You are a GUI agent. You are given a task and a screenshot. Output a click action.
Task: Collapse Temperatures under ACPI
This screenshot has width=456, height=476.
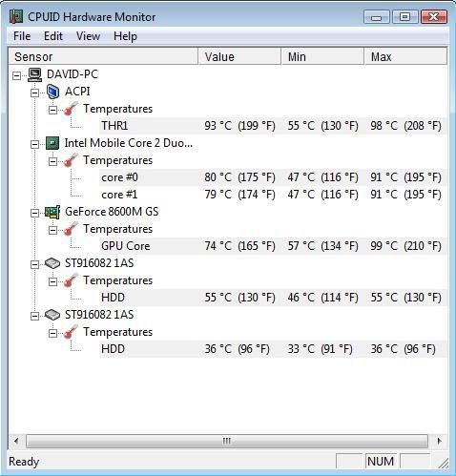click(52, 110)
